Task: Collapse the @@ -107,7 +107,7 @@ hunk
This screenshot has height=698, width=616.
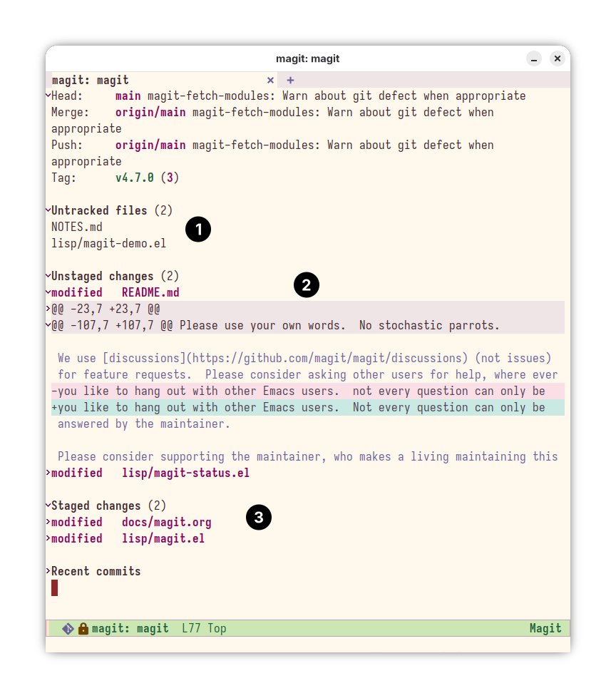Action: (x=48, y=325)
